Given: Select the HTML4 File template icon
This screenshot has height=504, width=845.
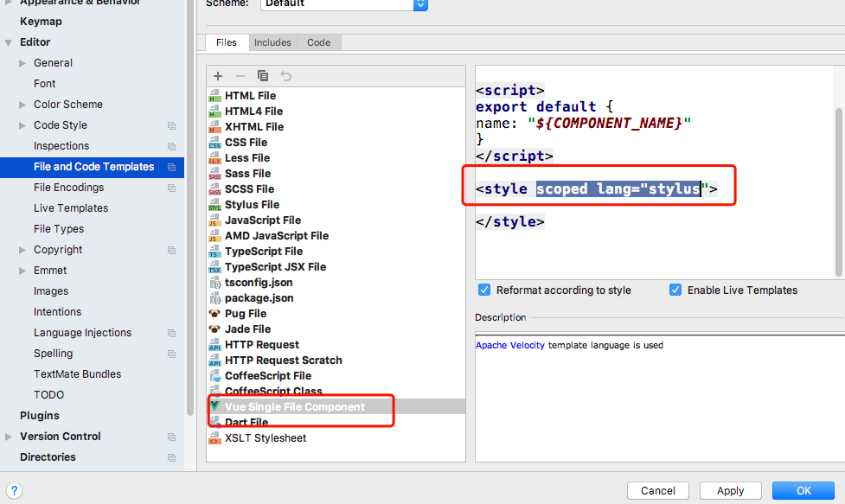Looking at the screenshot, I should point(214,112).
